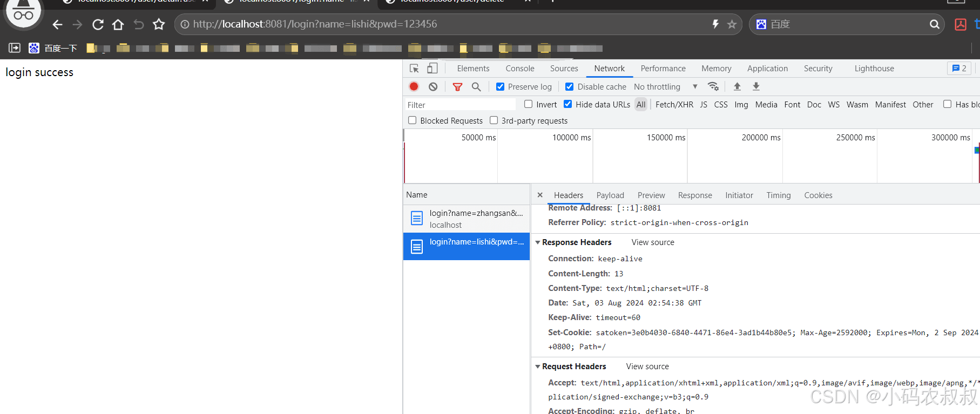Viewport: 980px width, 414px height.
Task: Toggle device toolbar icon
Action: click(x=432, y=68)
